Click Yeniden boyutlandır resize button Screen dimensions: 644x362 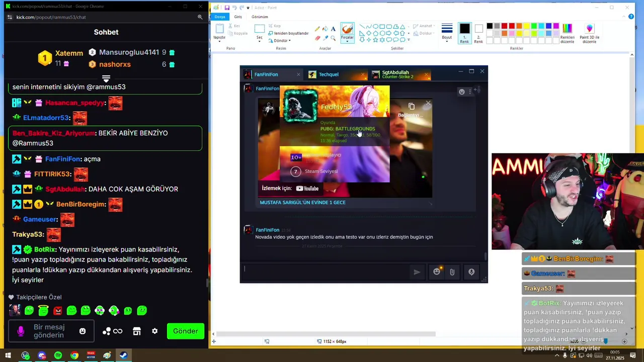288,33
